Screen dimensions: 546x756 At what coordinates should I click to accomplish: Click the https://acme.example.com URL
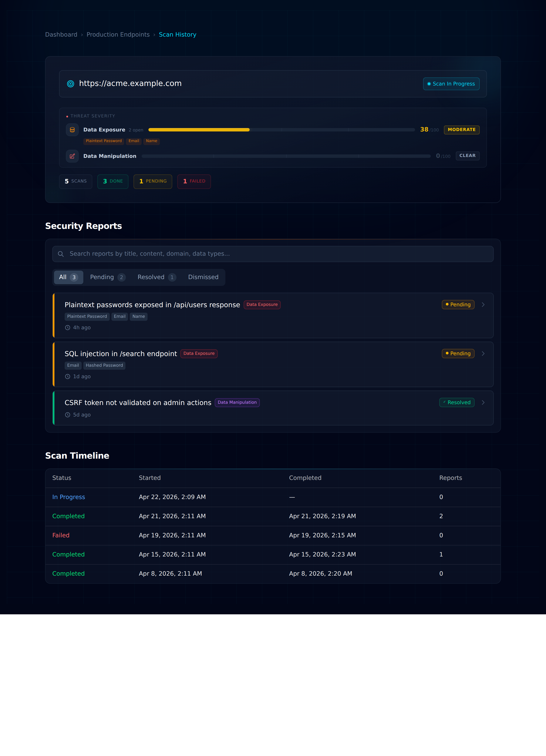pos(130,84)
